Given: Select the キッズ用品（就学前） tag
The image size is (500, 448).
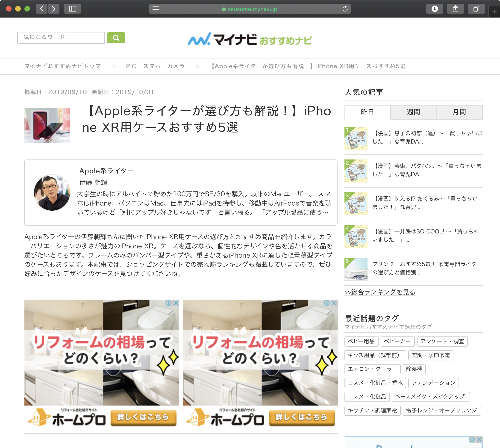Looking at the screenshot, I should pyautogui.click(x=375, y=355).
